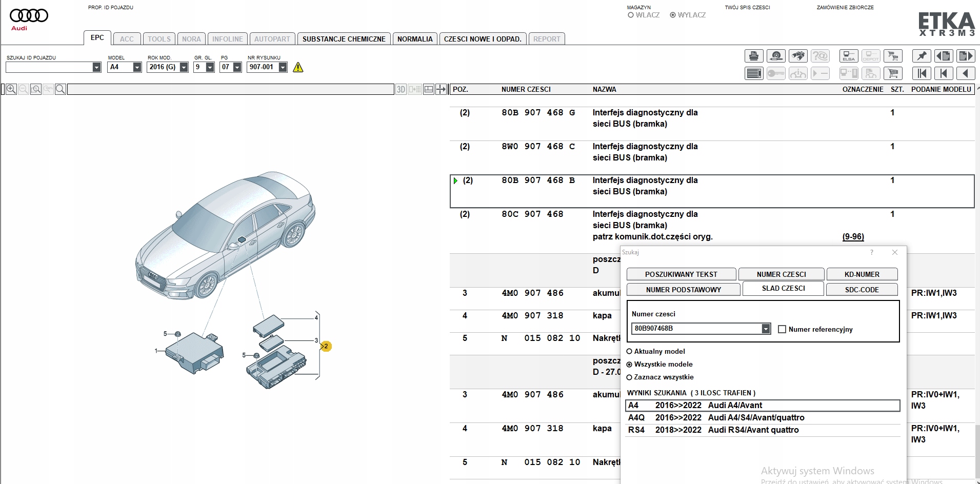Click the printer icon in the toolbar
This screenshot has width=980, height=484.
point(754,56)
